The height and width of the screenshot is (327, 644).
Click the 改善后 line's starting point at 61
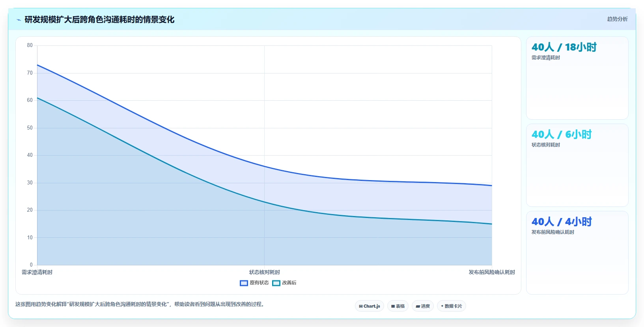(x=37, y=98)
